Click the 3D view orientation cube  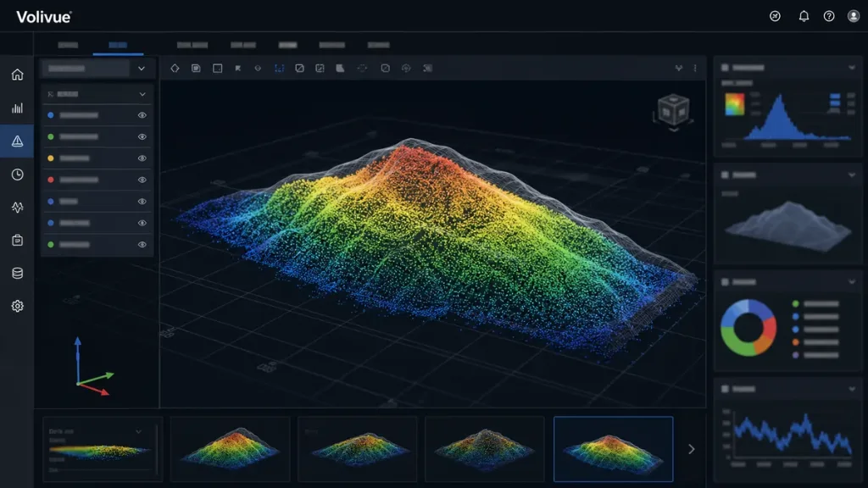tap(673, 111)
